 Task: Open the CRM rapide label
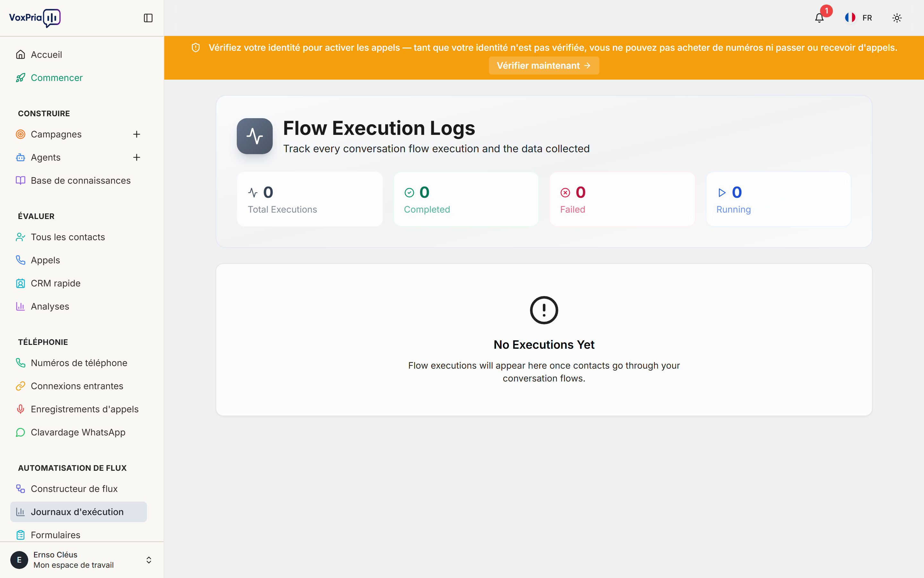pos(56,283)
